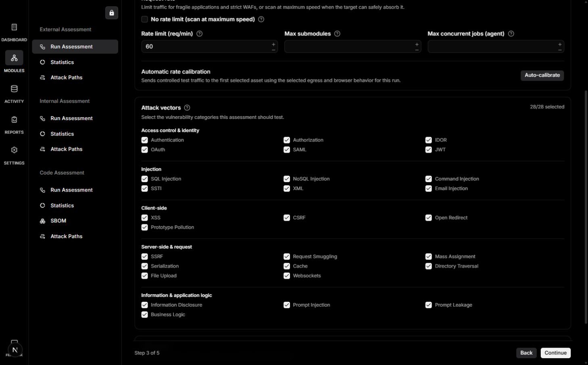Increment the Rate limit stepper
The image size is (588, 365).
273,44
